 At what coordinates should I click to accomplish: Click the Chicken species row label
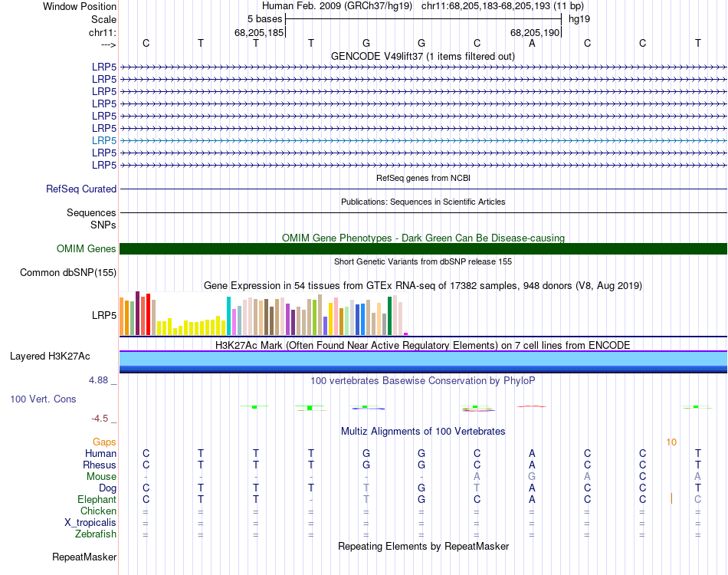click(x=98, y=511)
